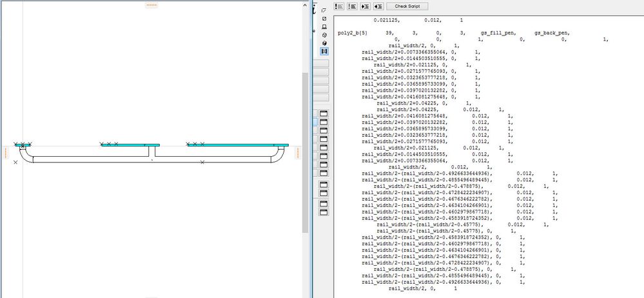The height and width of the screenshot is (298, 644).
Task: Click the first line '0.021125, 0.012, 1'
Action: tap(418, 20)
